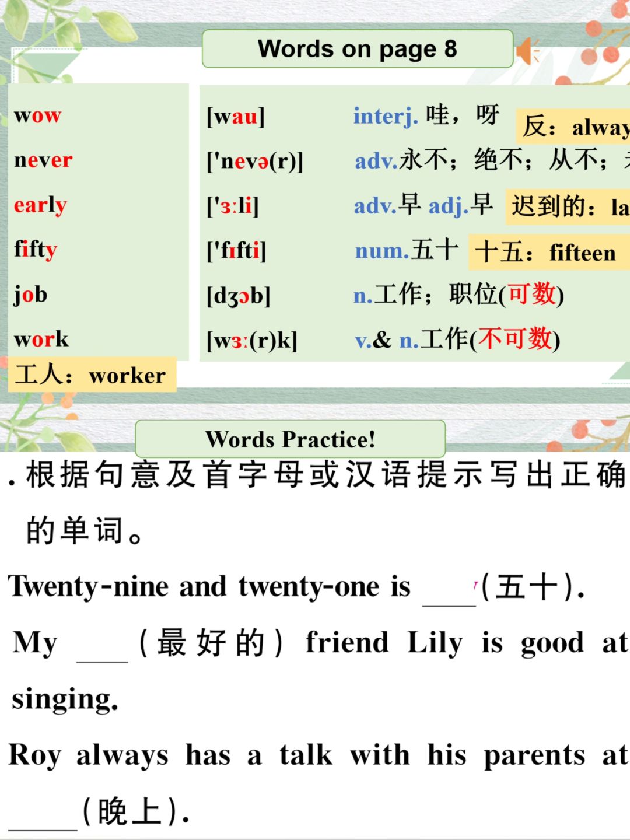Image resolution: width=630 pixels, height=840 pixels.
Task: Click the hint '(最好的)'
Action: tap(211, 643)
